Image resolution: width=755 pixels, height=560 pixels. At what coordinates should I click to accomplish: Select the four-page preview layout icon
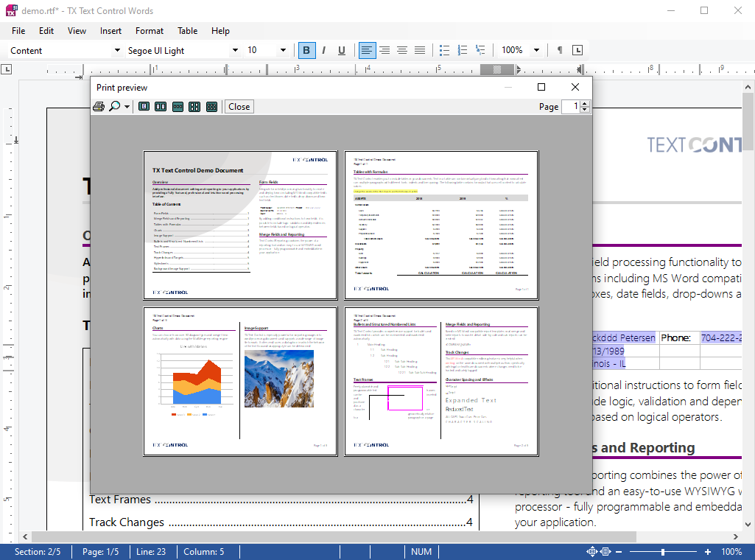tap(194, 107)
